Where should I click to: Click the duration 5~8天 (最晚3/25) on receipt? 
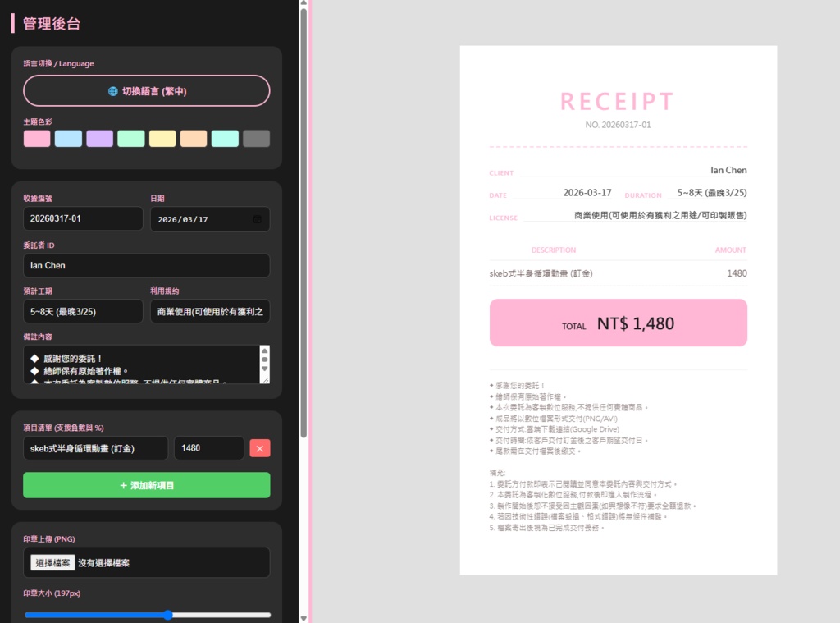tap(712, 192)
